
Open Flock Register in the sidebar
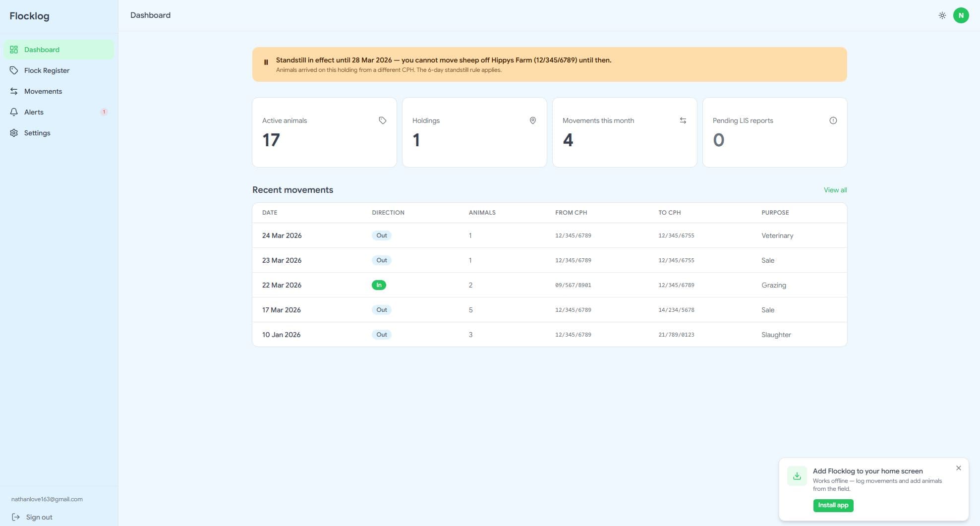(59, 70)
